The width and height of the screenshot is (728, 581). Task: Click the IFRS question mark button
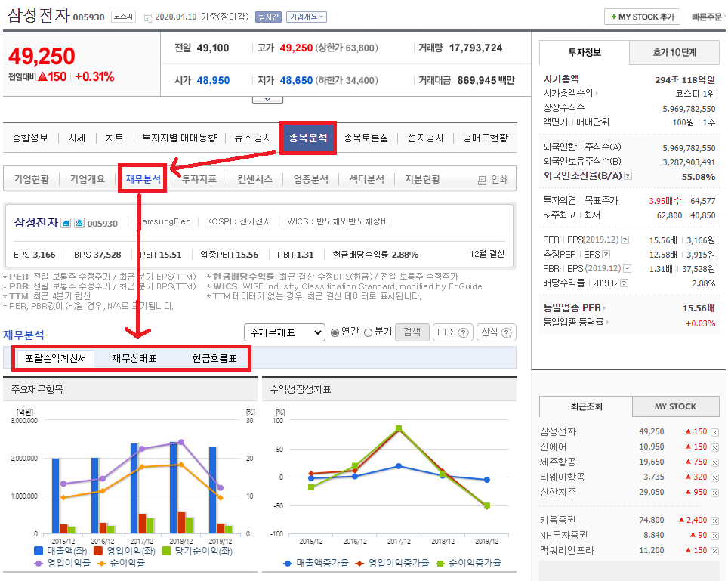coord(452,332)
